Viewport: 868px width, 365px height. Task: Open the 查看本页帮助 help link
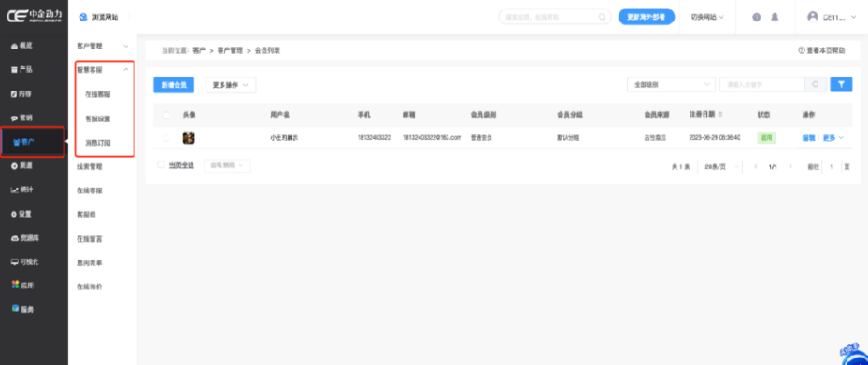[x=821, y=50]
